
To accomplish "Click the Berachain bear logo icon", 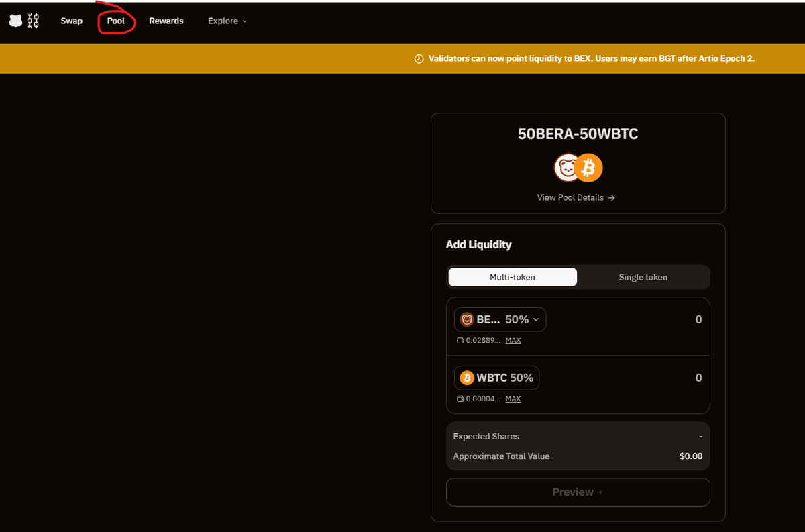I will coord(15,21).
